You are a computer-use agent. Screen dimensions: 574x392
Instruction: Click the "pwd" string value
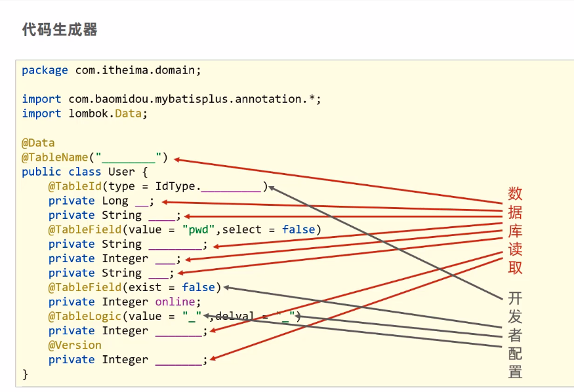(198, 229)
